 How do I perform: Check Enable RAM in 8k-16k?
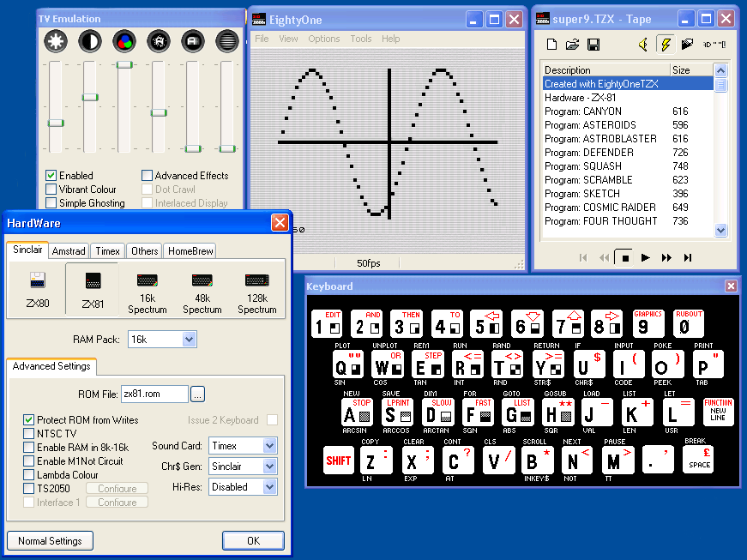point(28,448)
